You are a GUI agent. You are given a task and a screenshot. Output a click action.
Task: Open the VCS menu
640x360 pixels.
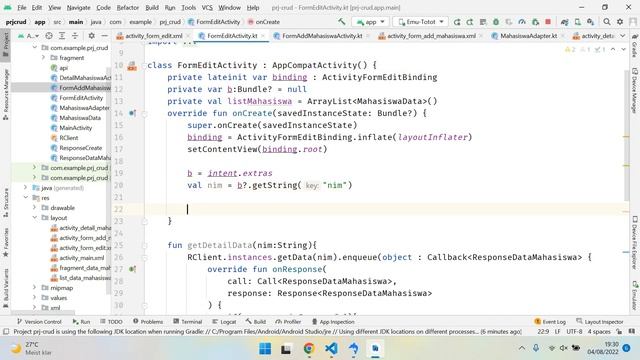point(207,7)
